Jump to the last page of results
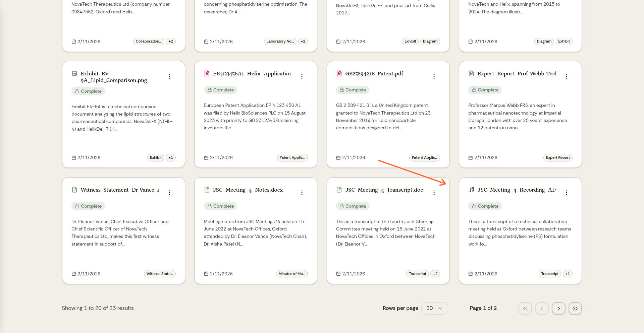This screenshot has height=333, width=644. pyautogui.click(x=575, y=308)
